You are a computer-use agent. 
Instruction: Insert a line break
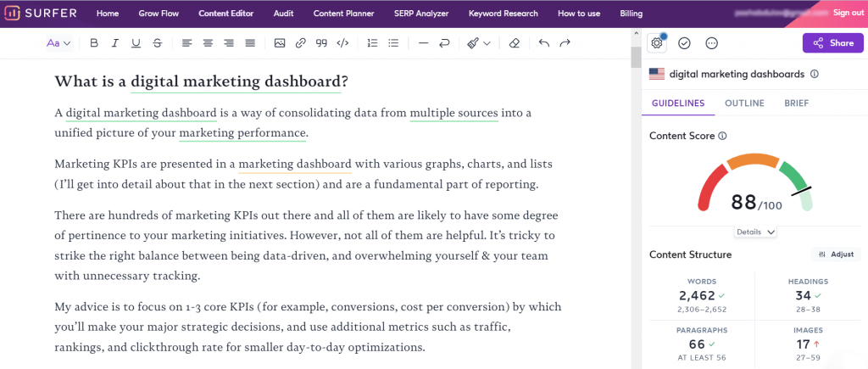click(x=444, y=43)
